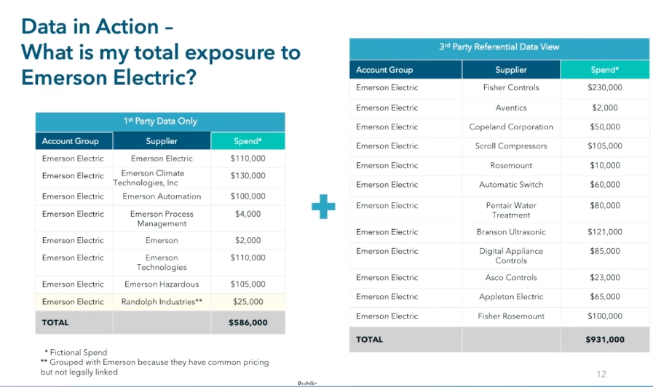Select the 1st Party Data Only header

pyautogui.click(x=160, y=121)
